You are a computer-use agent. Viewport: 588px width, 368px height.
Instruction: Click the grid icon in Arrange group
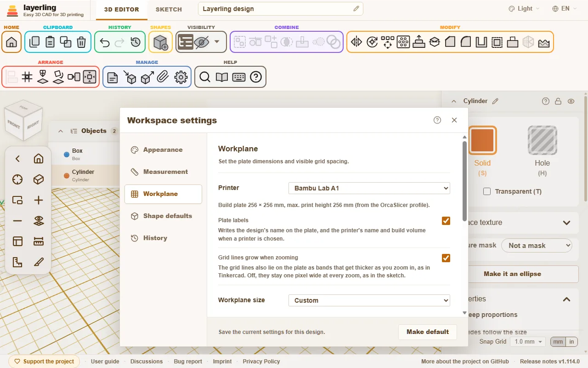pos(27,77)
